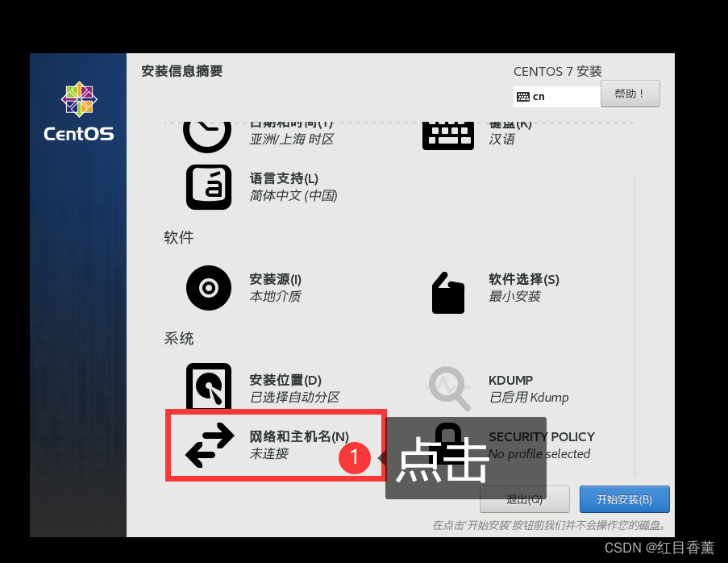This screenshot has width=728, height=563.
Task: Click the disk warning note at bottom
Action: 550,525
